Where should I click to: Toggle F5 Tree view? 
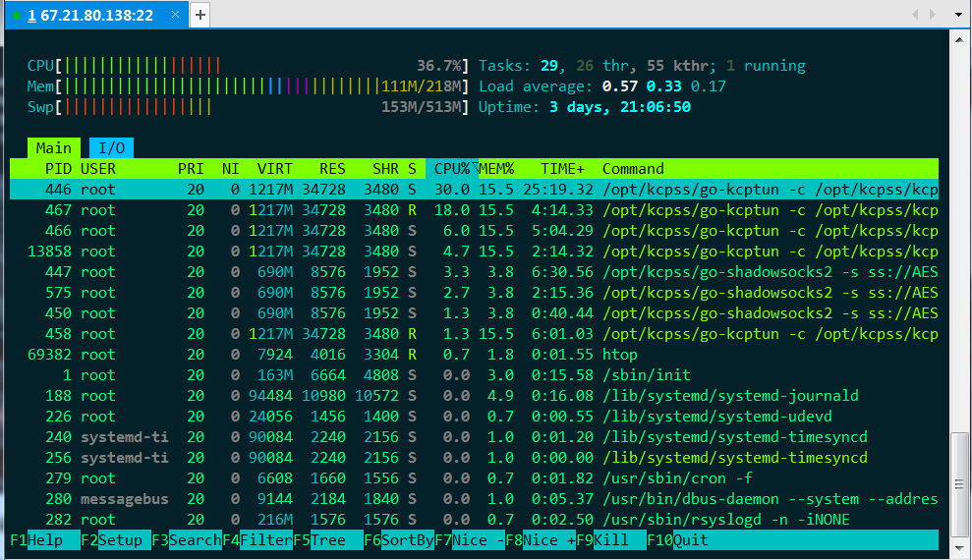[x=328, y=540]
